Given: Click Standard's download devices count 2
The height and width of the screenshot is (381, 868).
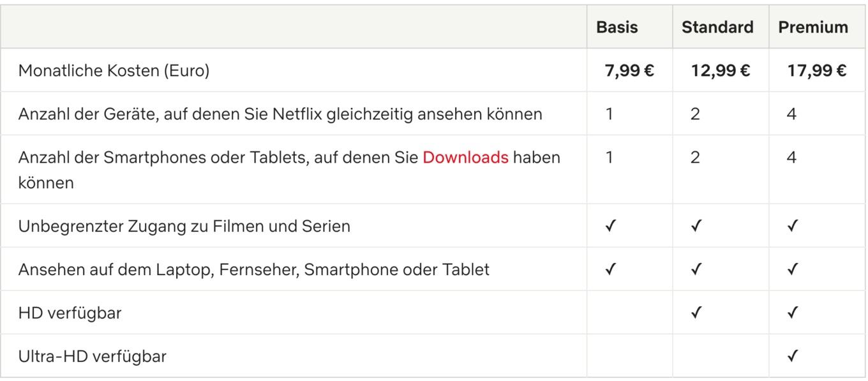Looking at the screenshot, I should [x=695, y=157].
